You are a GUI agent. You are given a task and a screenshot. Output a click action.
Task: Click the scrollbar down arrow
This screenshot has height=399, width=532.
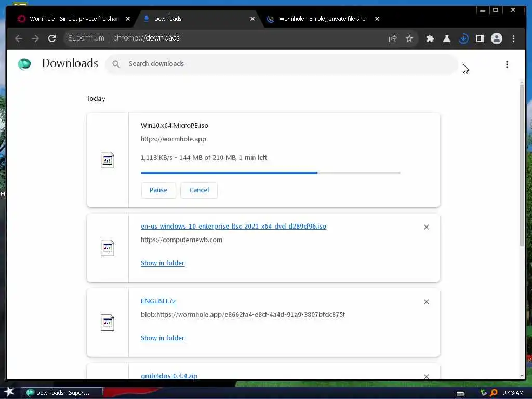pos(522,376)
